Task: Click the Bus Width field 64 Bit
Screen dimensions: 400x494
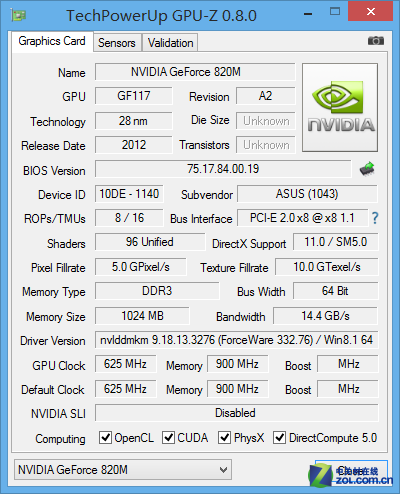Action: (x=336, y=291)
